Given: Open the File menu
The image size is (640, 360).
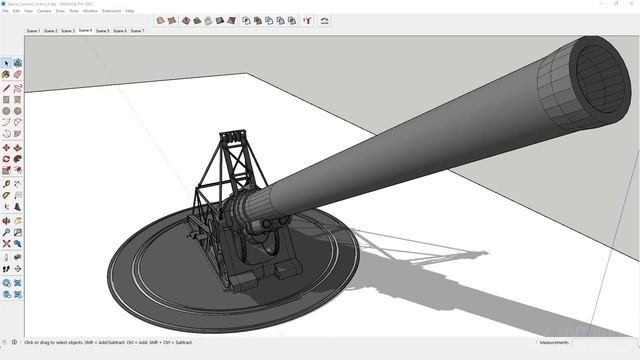Looking at the screenshot, I should (x=5, y=11).
